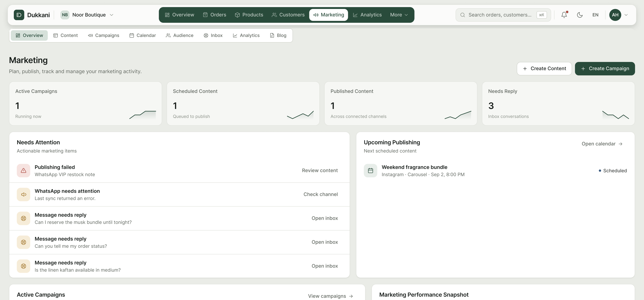Image resolution: width=644 pixels, height=300 pixels.
Task: Click icon beside musk bundle message
Action: pyautogui.click(x=24, y=218)
